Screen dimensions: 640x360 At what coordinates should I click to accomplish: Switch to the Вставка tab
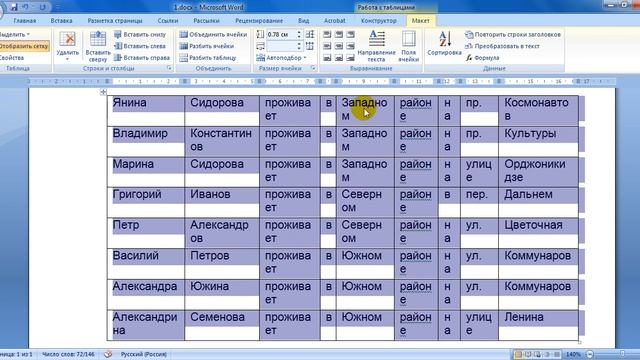point(62,20)
